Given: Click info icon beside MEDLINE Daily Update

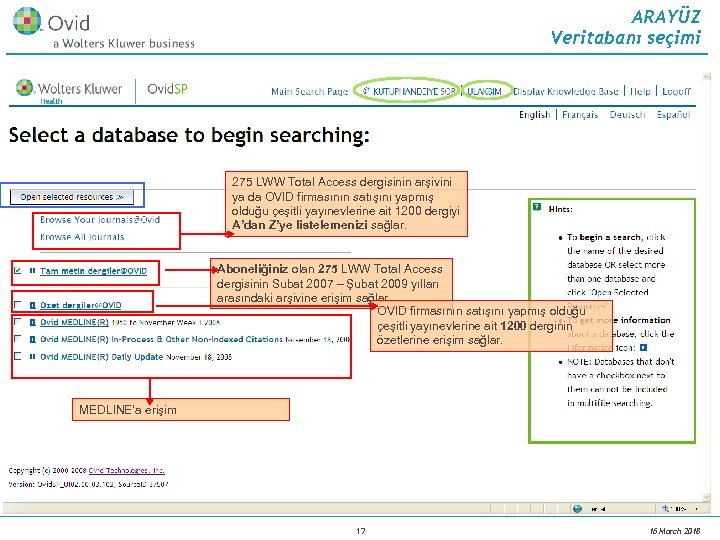Looking at the screenshot, I should [32, 356].
